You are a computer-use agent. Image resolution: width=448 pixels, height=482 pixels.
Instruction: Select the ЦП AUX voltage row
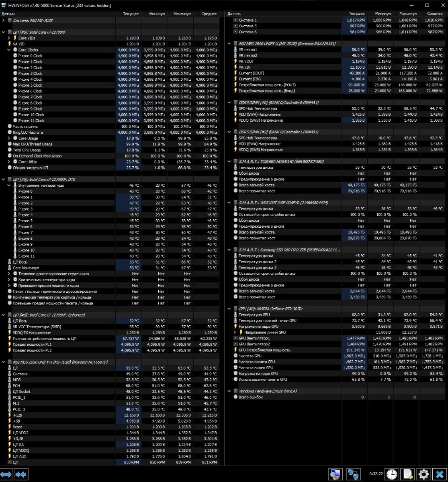pyautogui.click(x=110, y=456)
